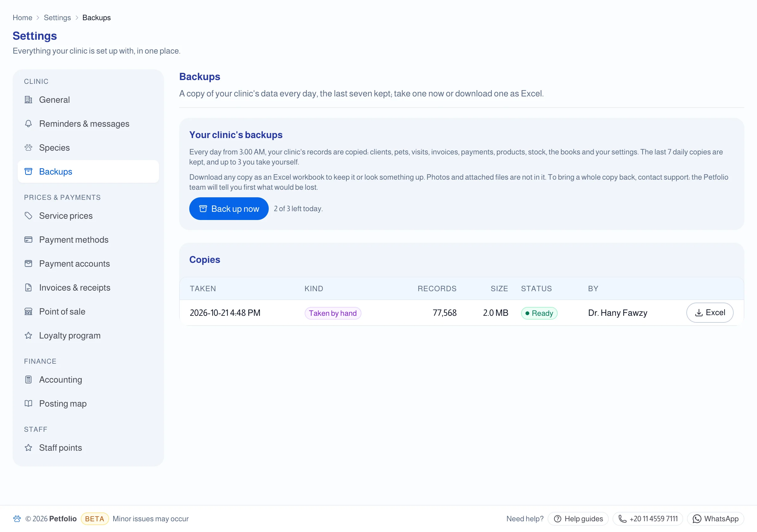Open Loyalty program settings

[x=88, y=335]
